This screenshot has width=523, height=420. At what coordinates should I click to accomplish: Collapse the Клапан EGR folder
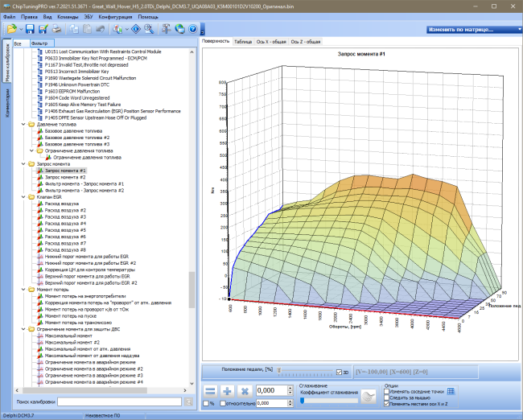click(x=23, y=197)
